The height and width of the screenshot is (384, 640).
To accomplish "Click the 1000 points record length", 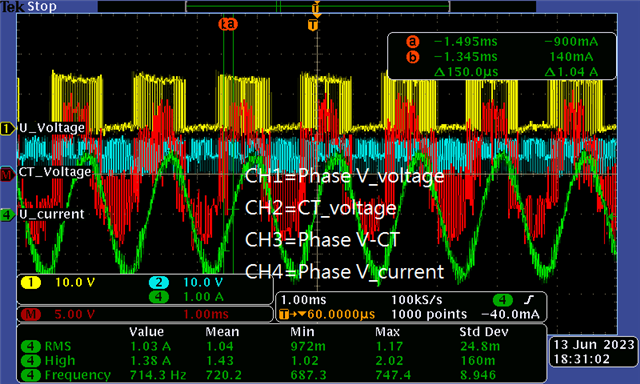I will 429,314.
